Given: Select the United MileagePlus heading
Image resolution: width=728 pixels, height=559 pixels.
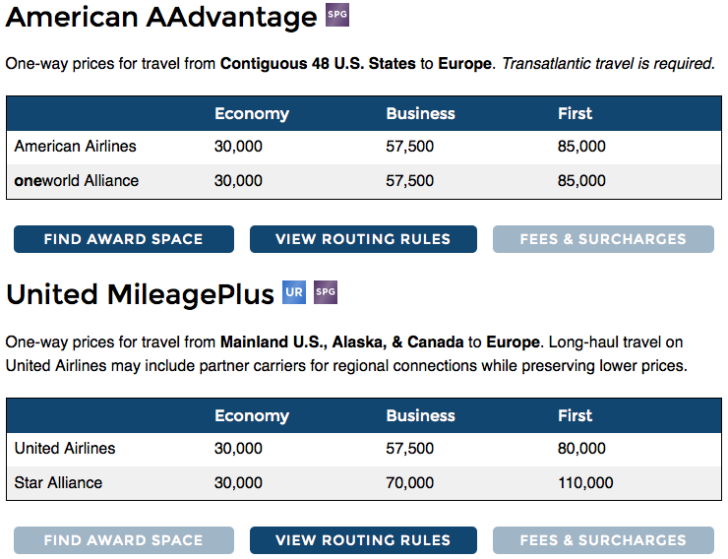Looking at the screenshot, I should pos(140,295).
